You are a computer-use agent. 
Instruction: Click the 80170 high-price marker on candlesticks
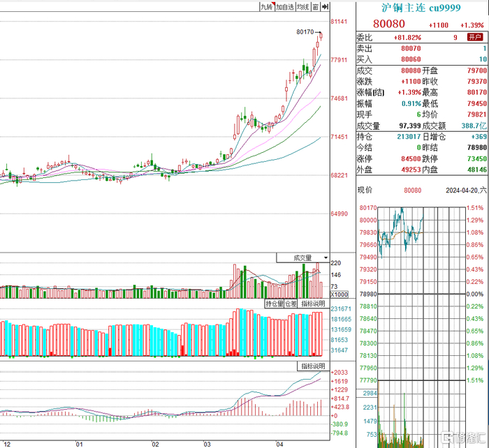305,32
